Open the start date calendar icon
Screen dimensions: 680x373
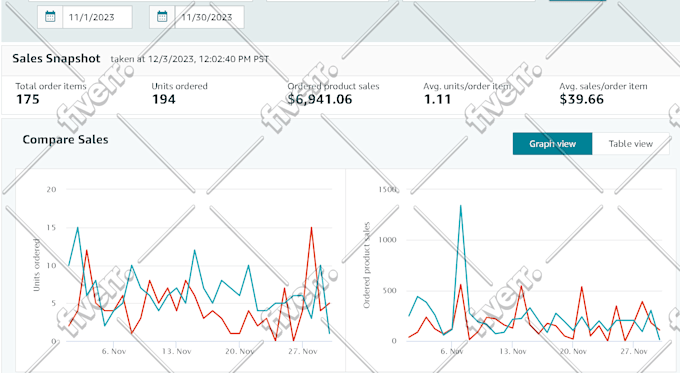pyautogui.click(x=50, y=17)
